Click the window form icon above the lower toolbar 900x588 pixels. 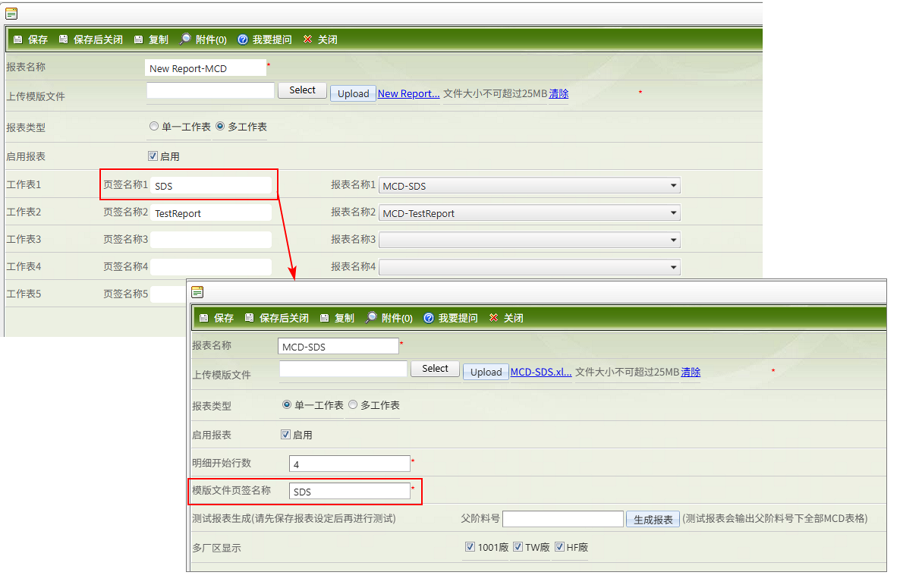[197, 291]
